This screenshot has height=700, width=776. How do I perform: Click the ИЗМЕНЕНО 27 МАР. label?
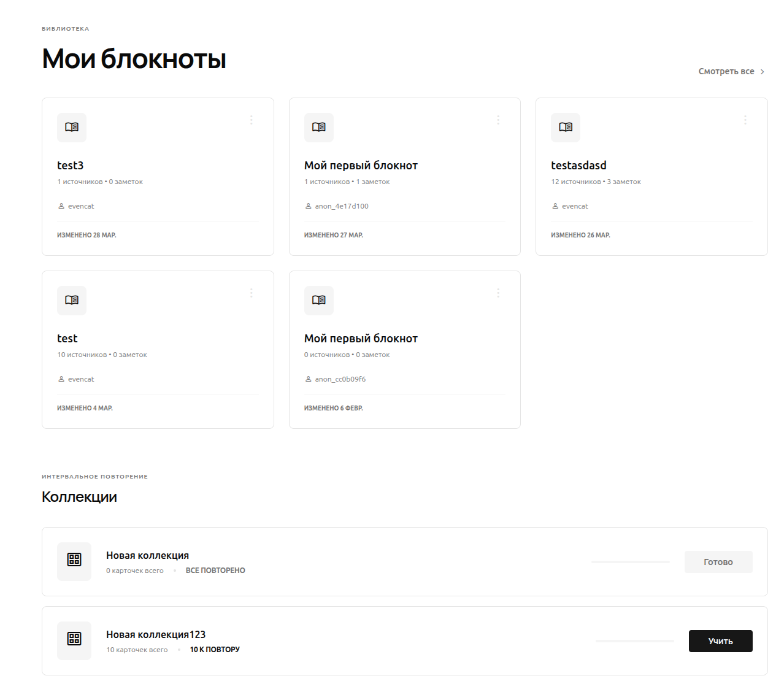tap(334, 235)
